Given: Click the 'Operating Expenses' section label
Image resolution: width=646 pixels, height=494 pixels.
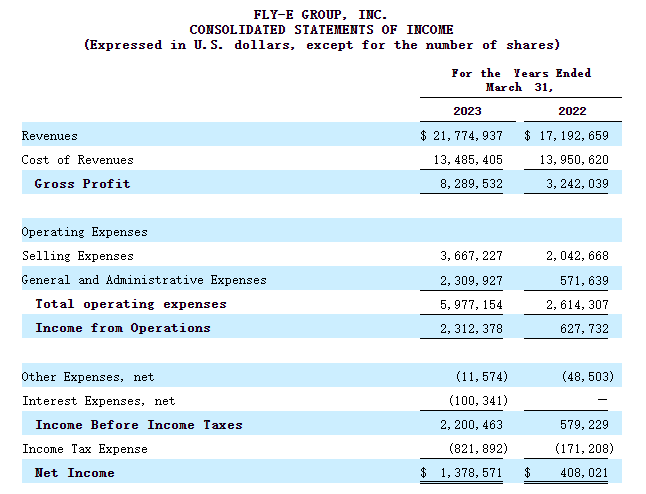Looking at the screenshot, I should (84, 232).
